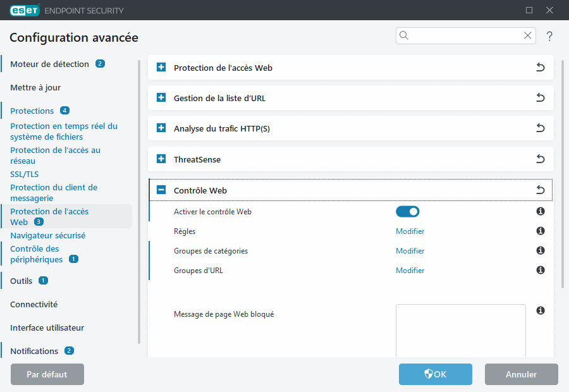Collapse the Contrôle Web section
The width and height of the screenshot is (569, 392).
pyautogui.click(x=160, y=189)
